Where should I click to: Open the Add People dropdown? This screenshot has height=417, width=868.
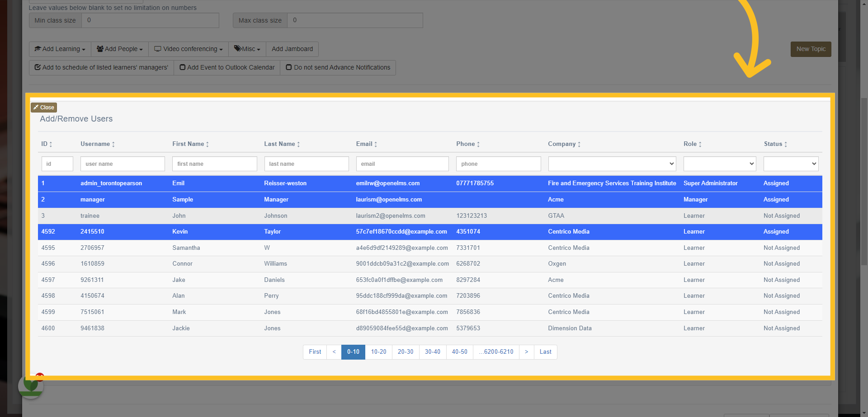[x=120, y=49]
